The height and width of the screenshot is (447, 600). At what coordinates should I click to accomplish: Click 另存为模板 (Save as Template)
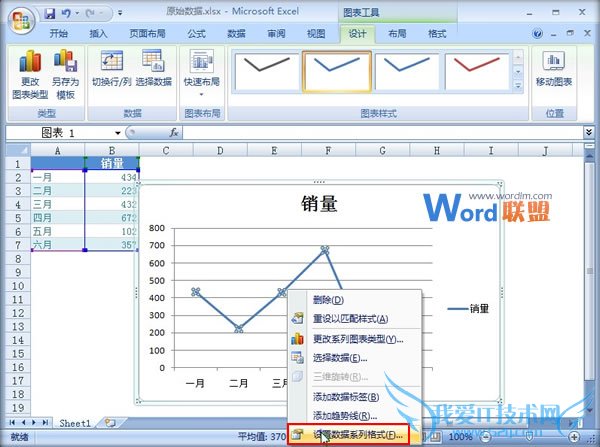pos(65,74)
